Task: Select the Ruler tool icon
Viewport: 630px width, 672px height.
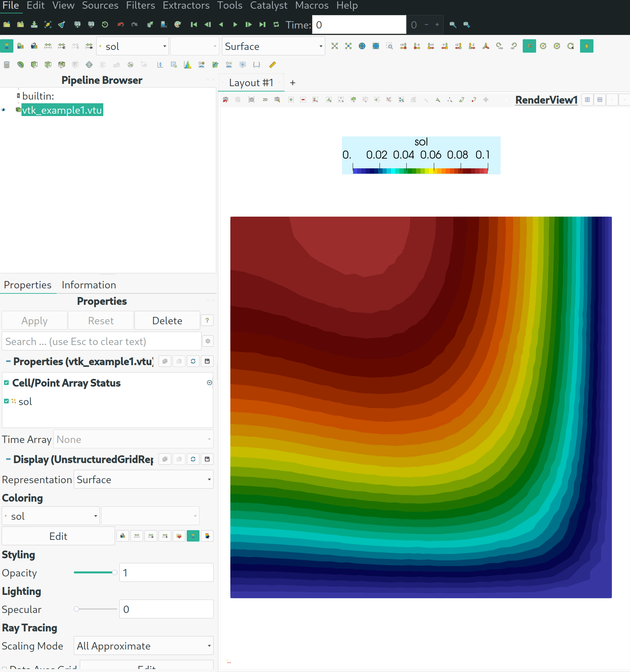Action: [x=272, y=65]
